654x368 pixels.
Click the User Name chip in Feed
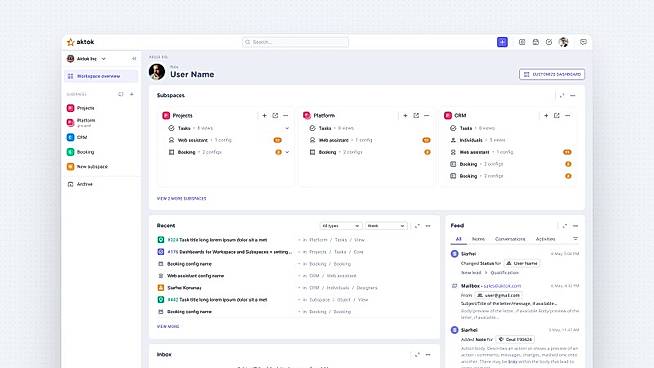(x=521, y=263)
